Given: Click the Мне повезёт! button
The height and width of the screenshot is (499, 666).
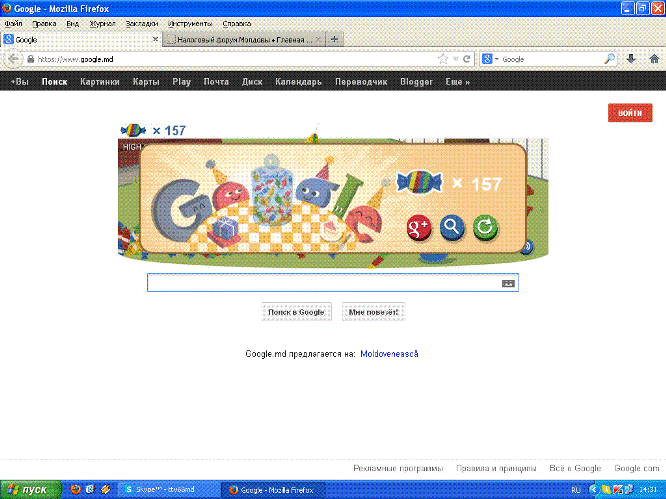Looking at the screenshot, I should [x=373, y=312].
